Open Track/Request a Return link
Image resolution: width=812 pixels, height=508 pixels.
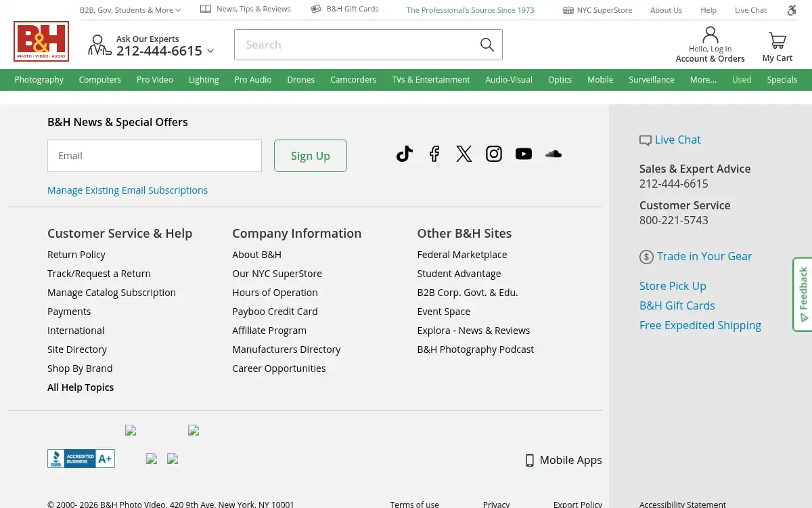coord(99,274)
